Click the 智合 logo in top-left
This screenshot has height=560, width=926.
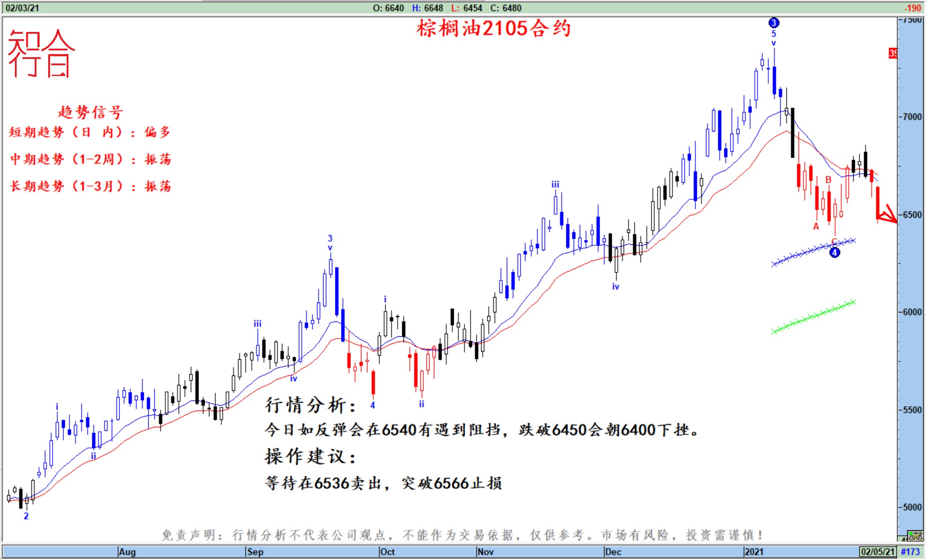(41, 53)
